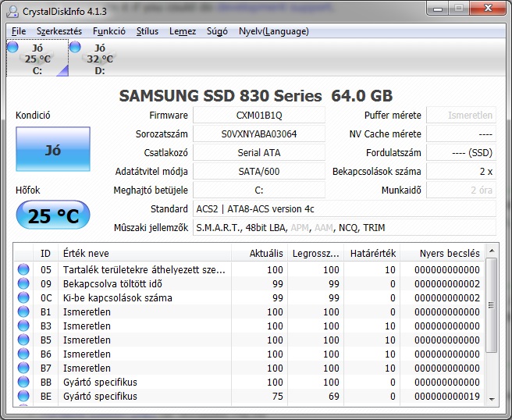Click the 25 °C temperature button
Screen dimensions: 512x420
[x=53, y=215]
